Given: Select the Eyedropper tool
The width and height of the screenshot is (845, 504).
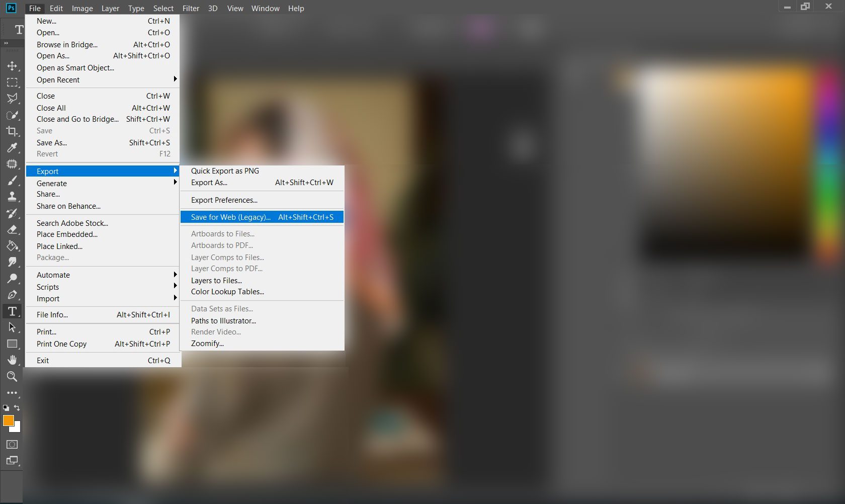Looking at the screenshot, I should 12,147.
